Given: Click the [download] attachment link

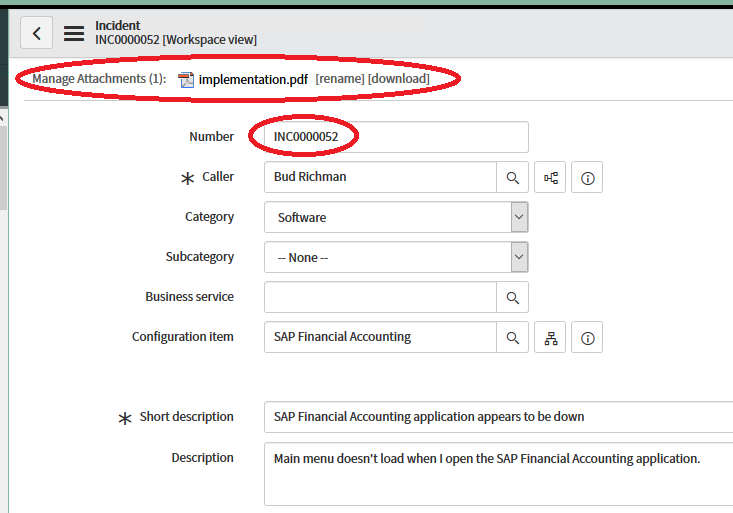Looking at the screenshot, I should pyautogui.click(x=399, y=79).
